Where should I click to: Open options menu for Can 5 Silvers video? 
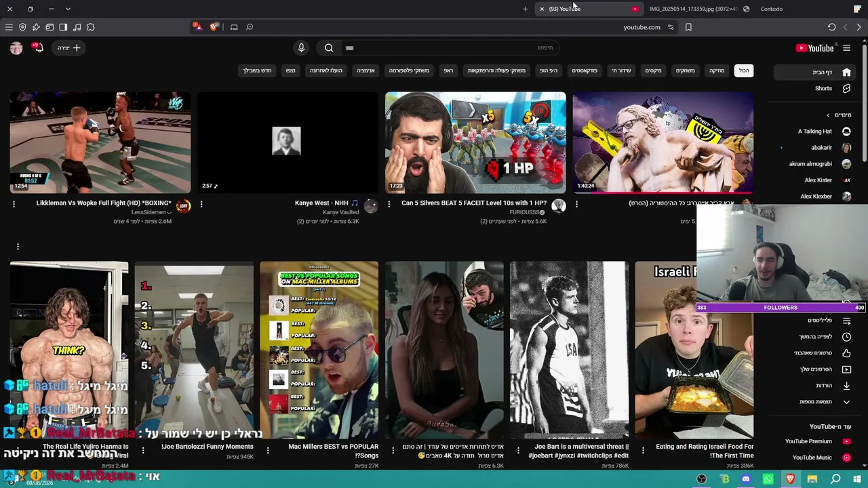[x=389, y=203]
